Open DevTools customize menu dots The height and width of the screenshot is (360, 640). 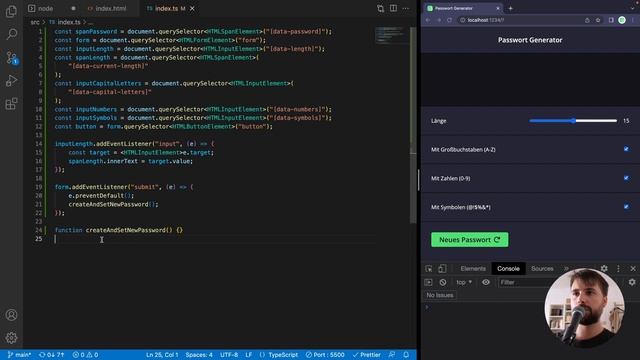(618, 269)
